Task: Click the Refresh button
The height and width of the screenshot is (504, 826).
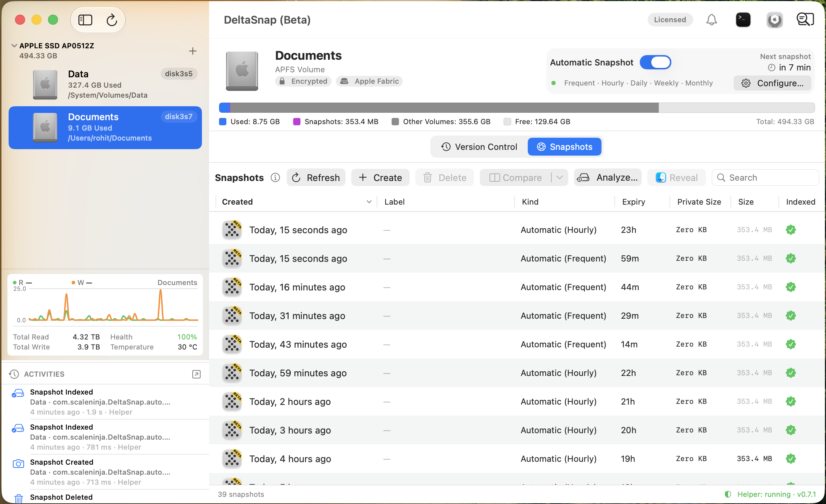Action: (316, 177)
